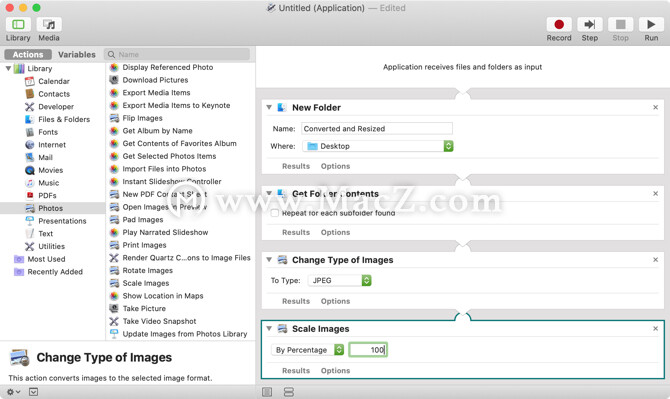Open the Media browser

[x=49, y=25]
